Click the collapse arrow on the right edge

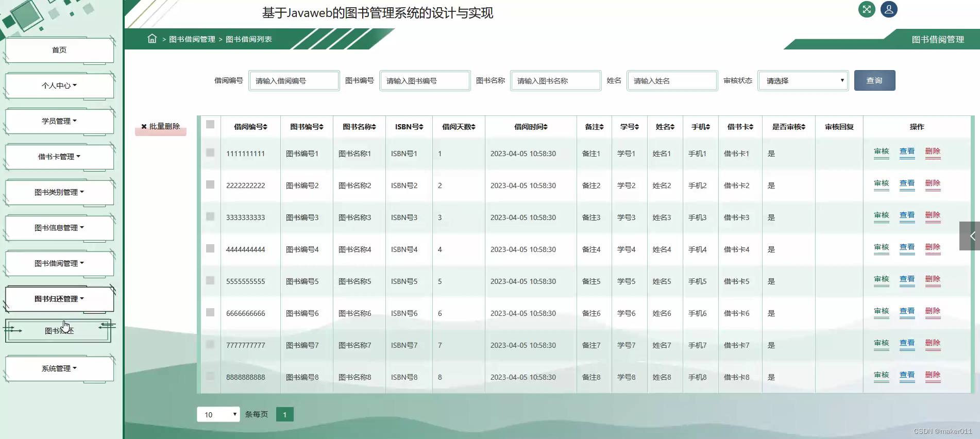coord(971,236)
